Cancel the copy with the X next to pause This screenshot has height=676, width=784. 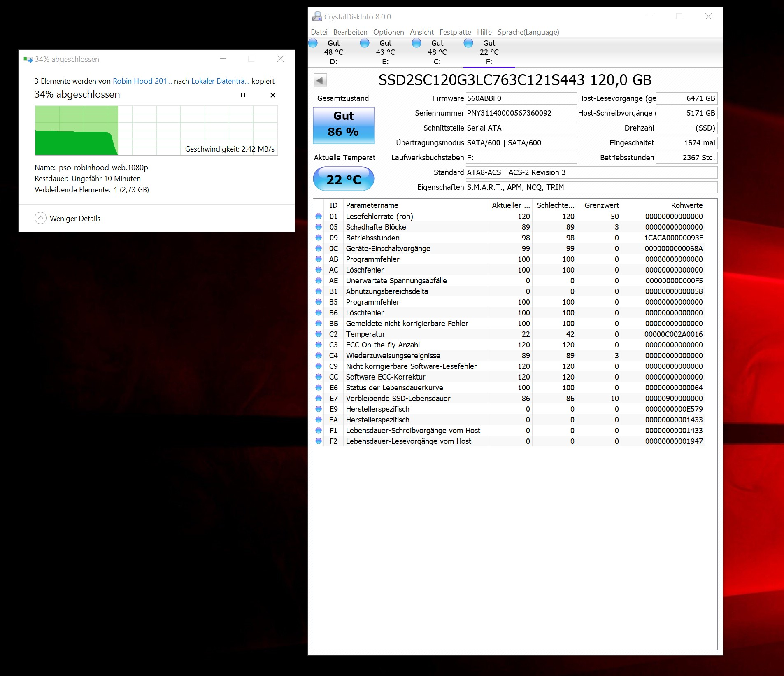click(x=272, y=95)
